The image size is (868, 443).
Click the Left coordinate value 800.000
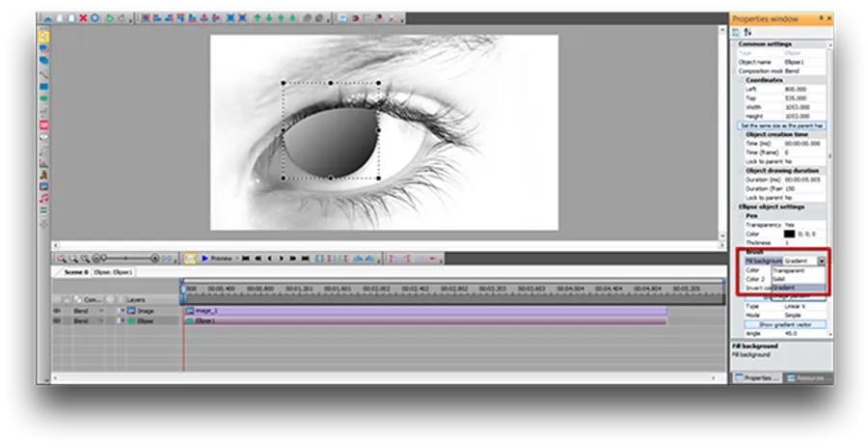pos(796,89)
